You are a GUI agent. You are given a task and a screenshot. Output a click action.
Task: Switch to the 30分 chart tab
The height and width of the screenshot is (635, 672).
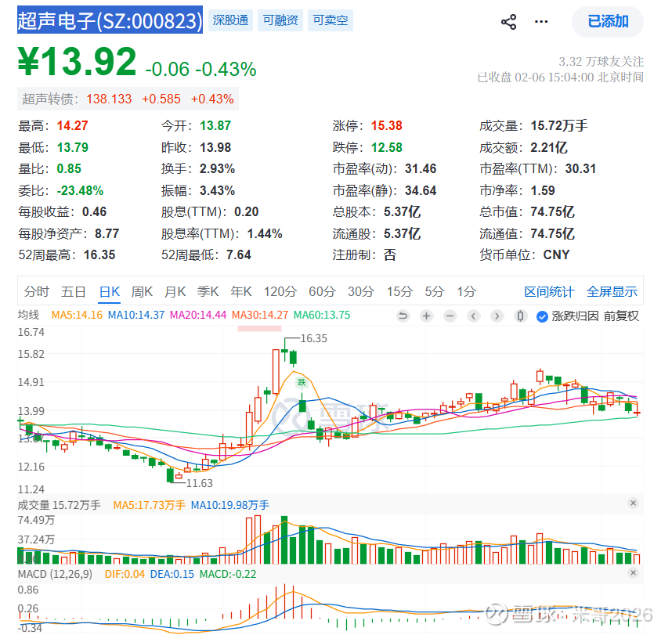(x=361, y=292)
